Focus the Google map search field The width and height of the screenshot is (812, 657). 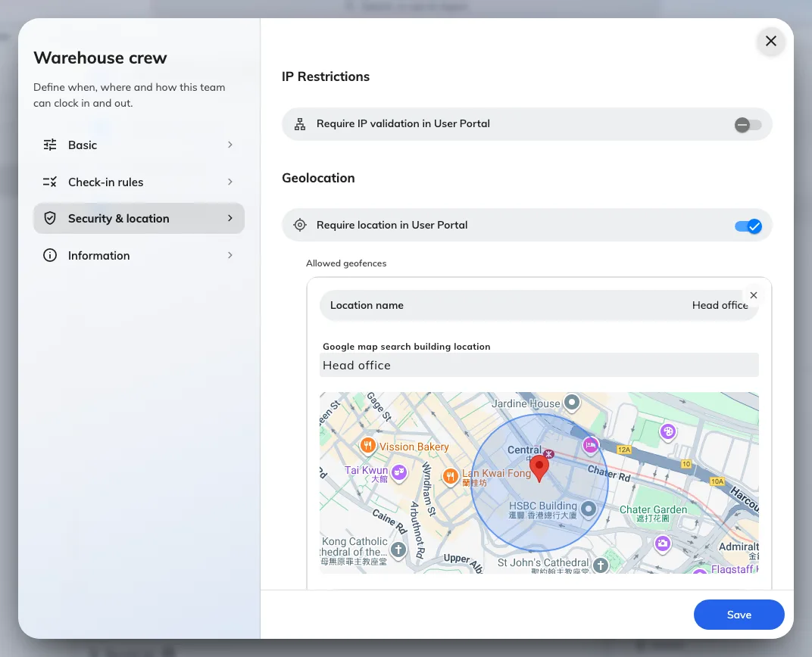539,366
